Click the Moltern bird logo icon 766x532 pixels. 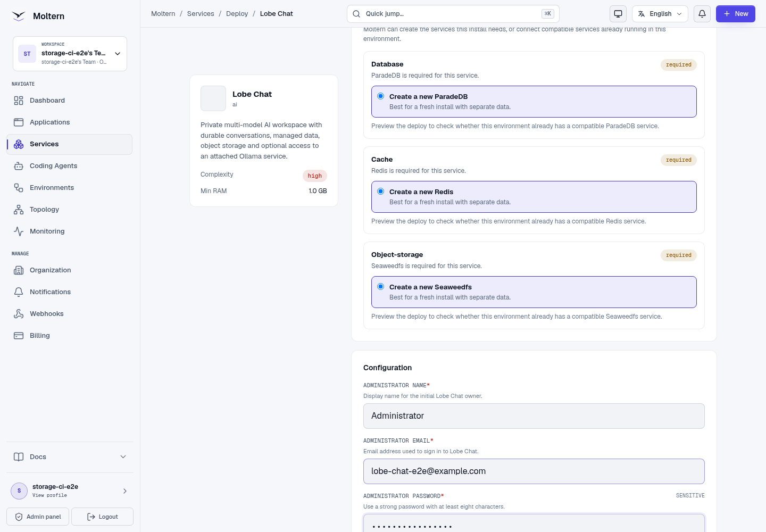click(19, 16)
